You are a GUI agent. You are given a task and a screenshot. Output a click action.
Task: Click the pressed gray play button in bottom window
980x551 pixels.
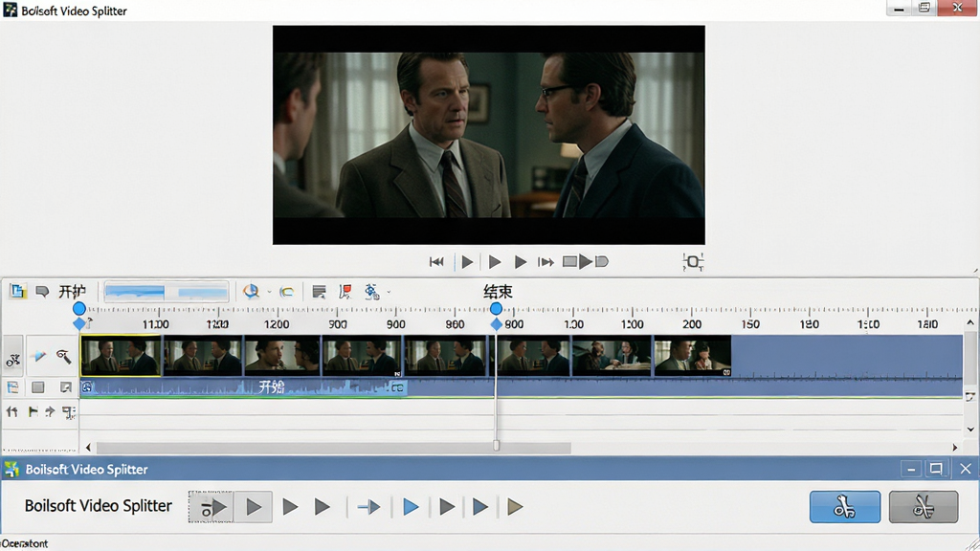[253, 507]
